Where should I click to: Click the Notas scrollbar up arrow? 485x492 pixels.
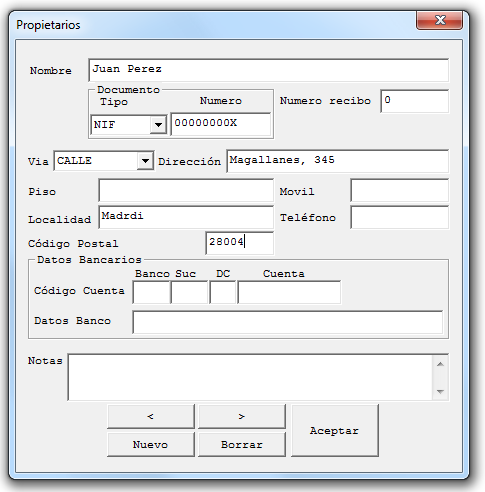440,364
